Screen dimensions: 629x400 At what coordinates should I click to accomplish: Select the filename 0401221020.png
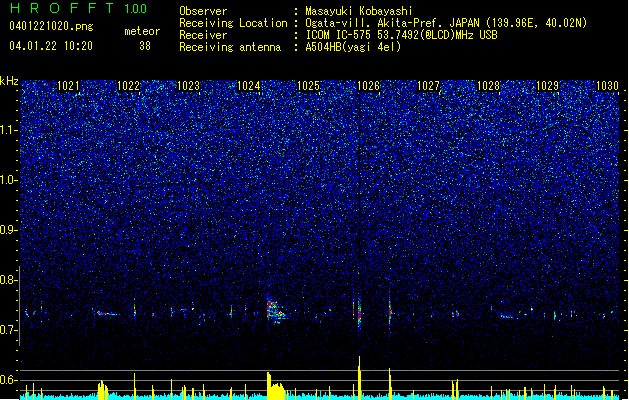51,26
